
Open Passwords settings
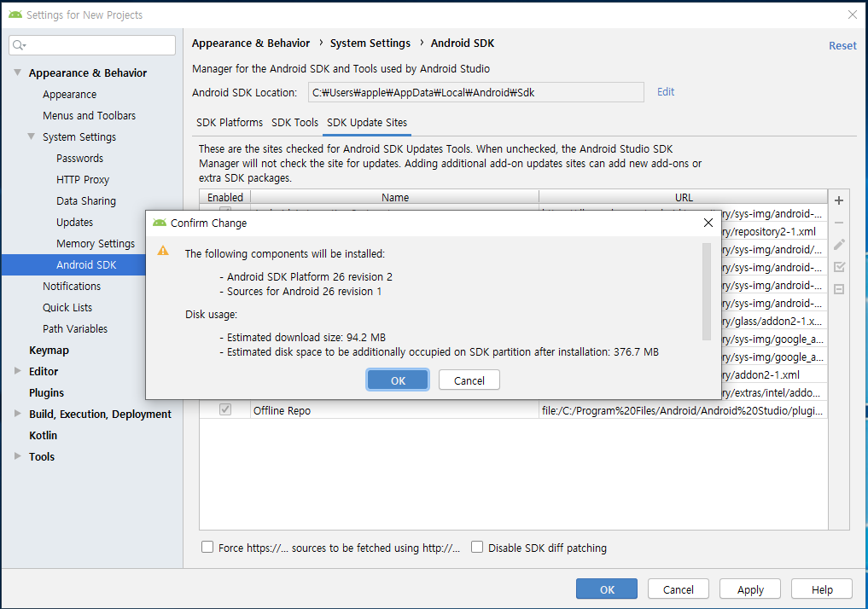point(79,158)
